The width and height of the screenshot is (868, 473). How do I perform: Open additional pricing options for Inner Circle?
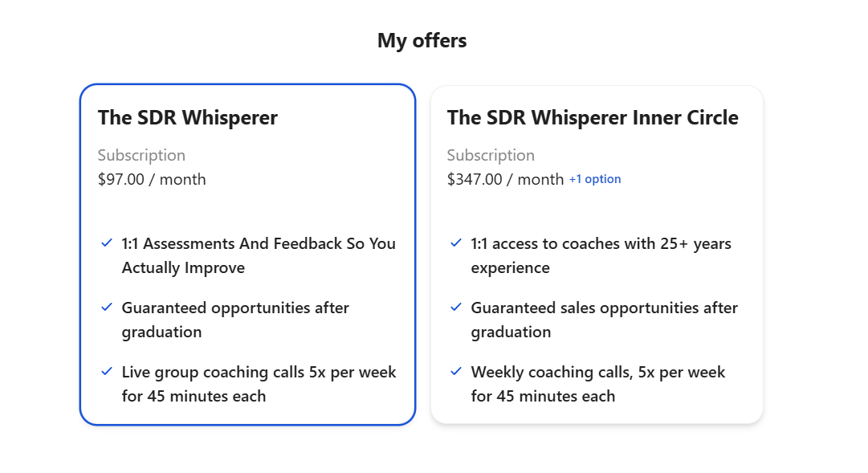pos(596,178)
